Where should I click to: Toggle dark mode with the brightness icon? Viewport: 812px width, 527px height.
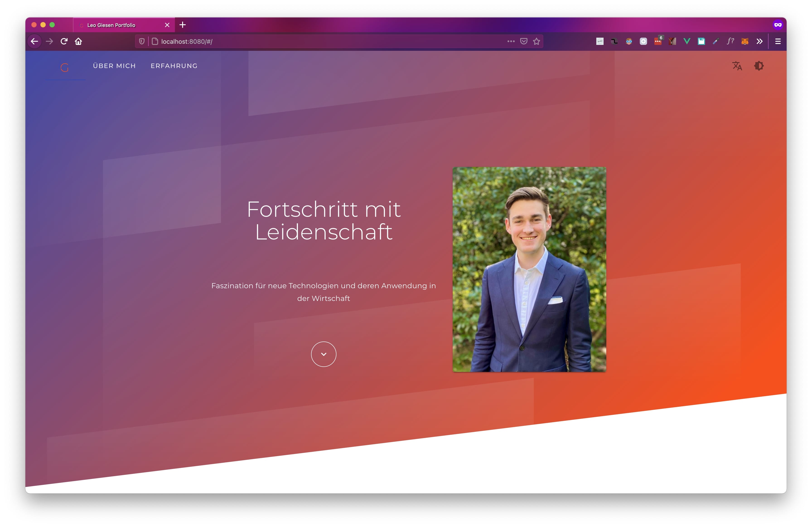[x=759, y=66]
